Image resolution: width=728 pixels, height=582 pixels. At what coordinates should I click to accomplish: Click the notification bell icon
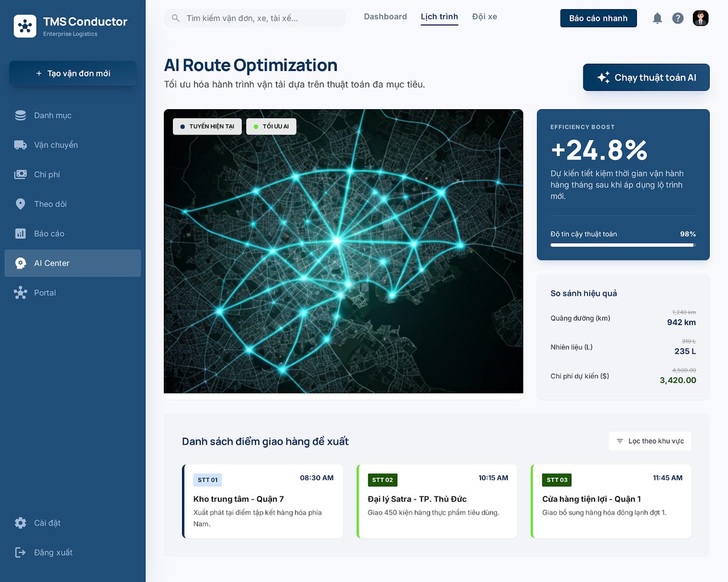(x=657, y=18)
